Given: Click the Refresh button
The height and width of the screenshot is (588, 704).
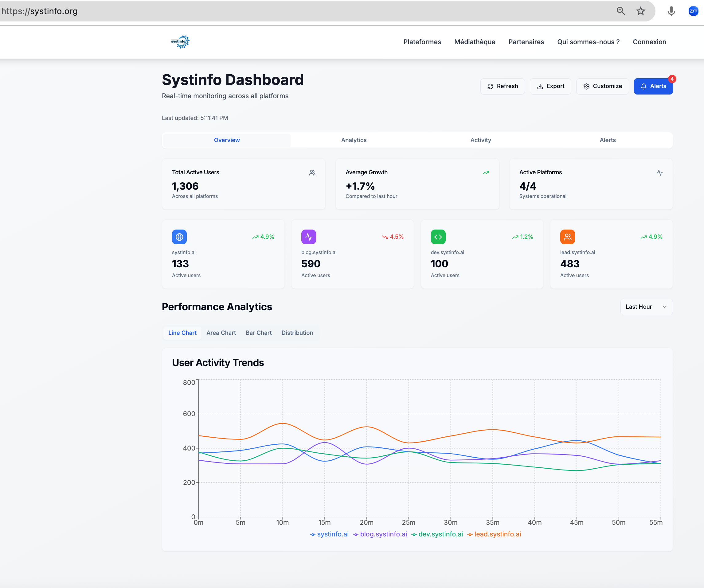Looking at the screenshot, I should (x=502, y=86).
